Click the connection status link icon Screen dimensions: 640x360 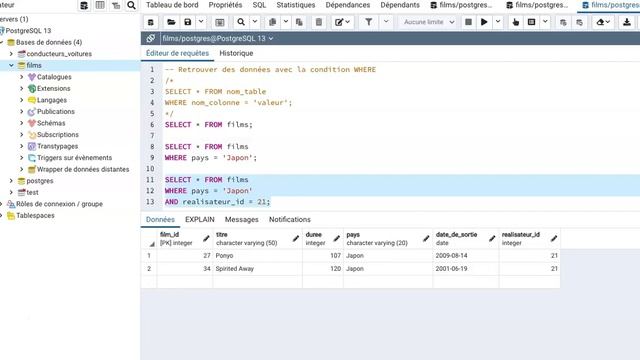pos(151,38)
